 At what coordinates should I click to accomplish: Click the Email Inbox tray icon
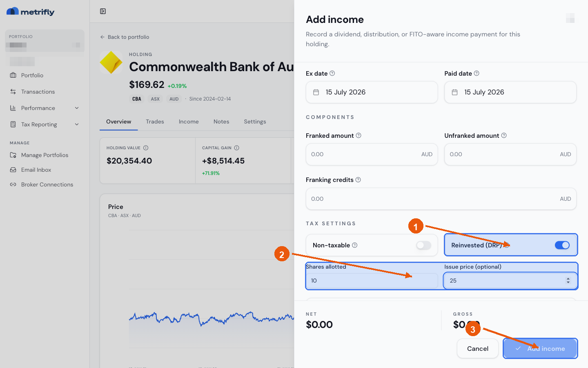pyautogui.click(x=13, y=170)
